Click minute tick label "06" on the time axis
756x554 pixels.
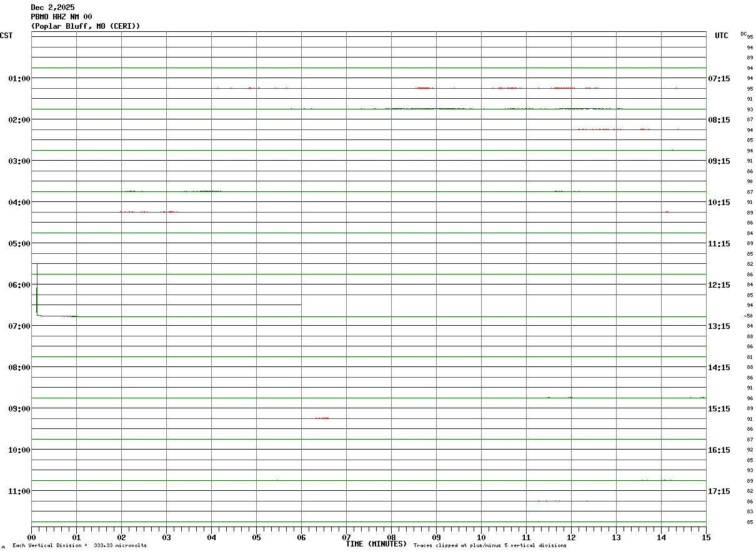302,537
